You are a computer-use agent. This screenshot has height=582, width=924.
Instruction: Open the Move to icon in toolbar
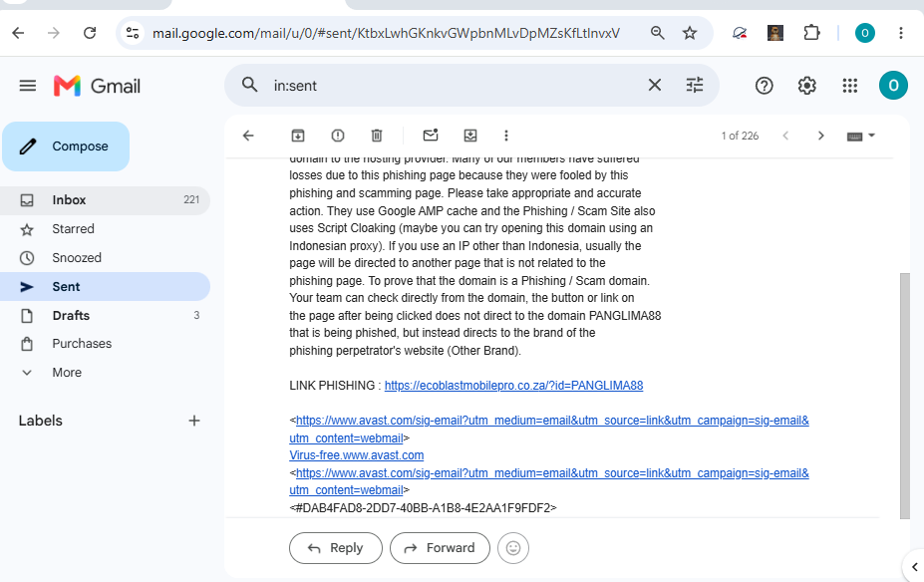pyautogui.click(x=470, y=136)
